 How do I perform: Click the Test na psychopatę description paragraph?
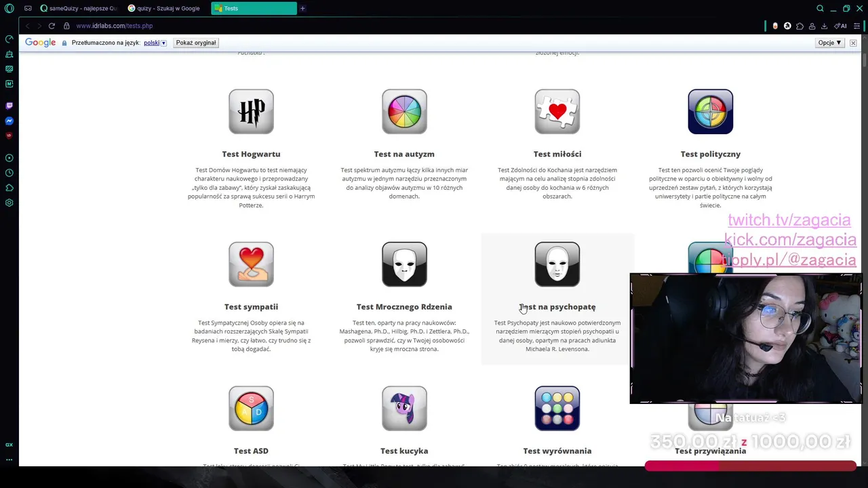(x=557, y=336)
